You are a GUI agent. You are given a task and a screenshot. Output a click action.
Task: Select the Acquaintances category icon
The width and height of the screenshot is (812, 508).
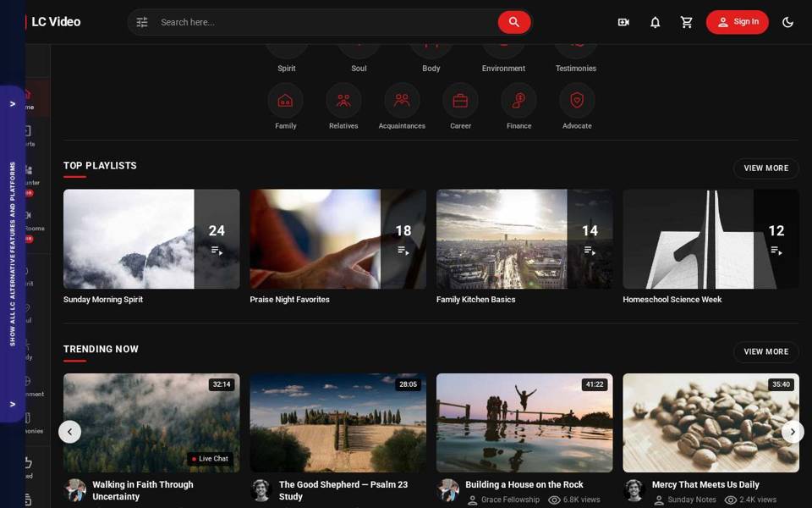tap(402, 101)
